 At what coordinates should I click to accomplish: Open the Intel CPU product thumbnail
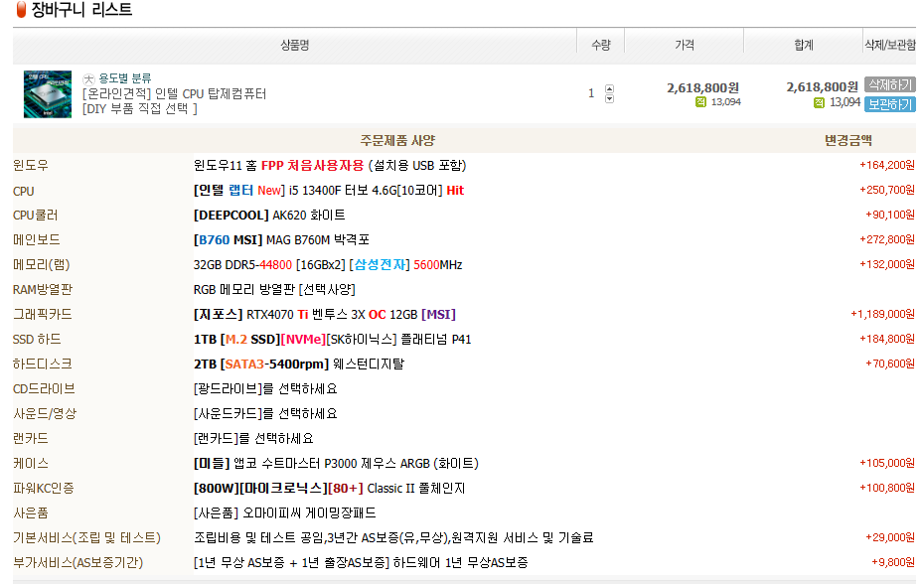tap(48, 94)
